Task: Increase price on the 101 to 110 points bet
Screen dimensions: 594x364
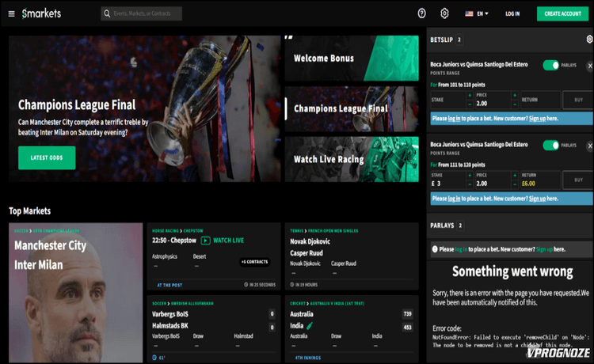Action: point(515,95)
